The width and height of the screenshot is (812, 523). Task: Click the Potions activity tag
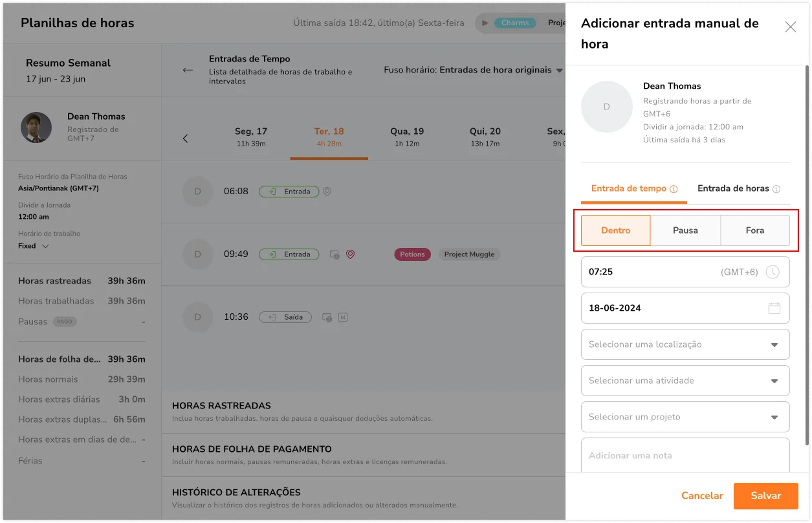[412, 254]
